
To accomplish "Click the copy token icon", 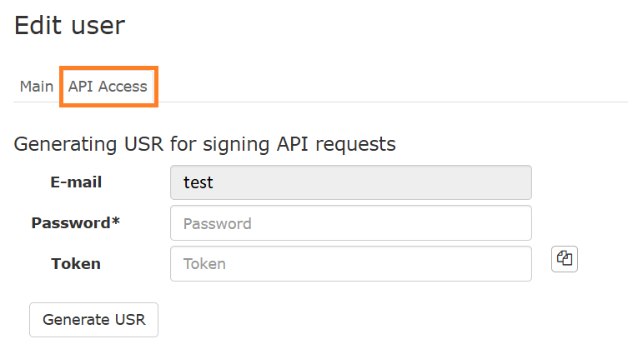I will coord(565,259).
